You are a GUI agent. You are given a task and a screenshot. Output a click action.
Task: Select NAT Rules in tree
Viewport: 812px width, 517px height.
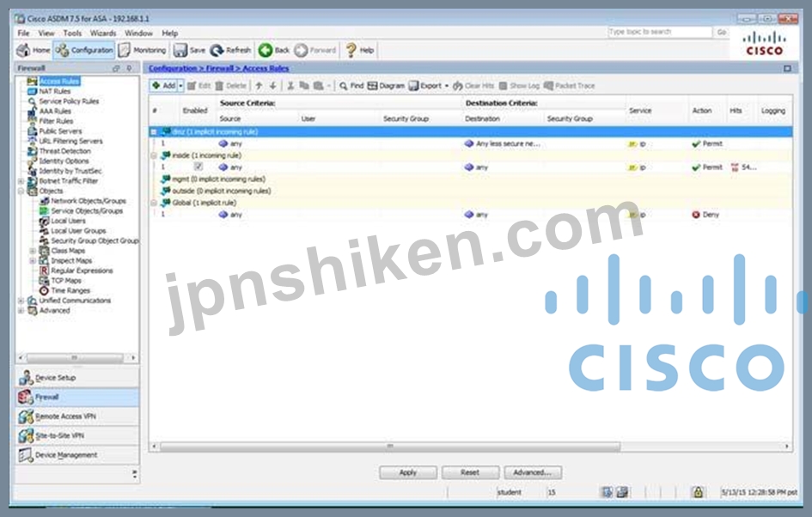click(x=54, y=91)
